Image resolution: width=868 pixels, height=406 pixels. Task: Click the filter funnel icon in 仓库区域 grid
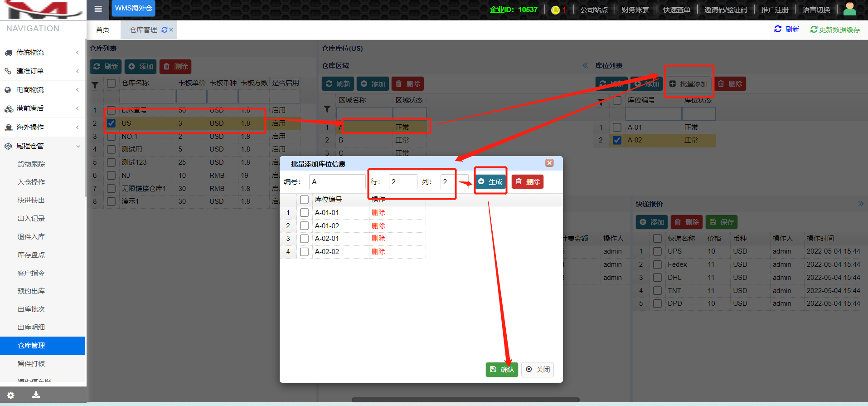click(327, 109)
